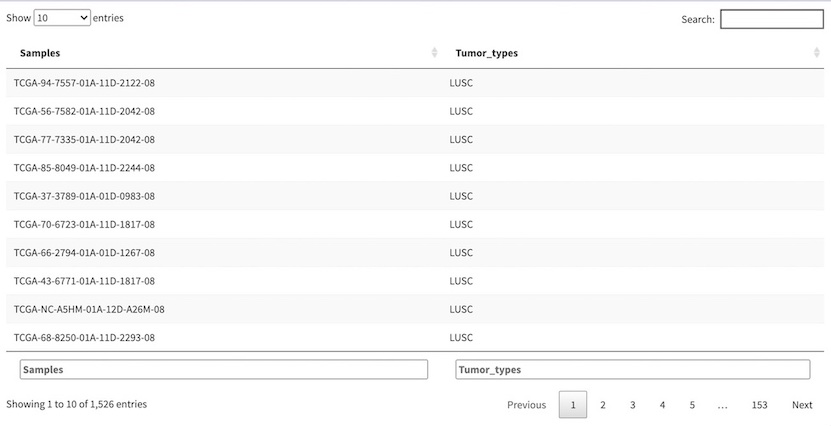The height and width of the screenshot is (426, 831).
Task: Select row TCGA-NC-A5HM-01A-12D-A26M-08
Action: (x=89, y=309)
